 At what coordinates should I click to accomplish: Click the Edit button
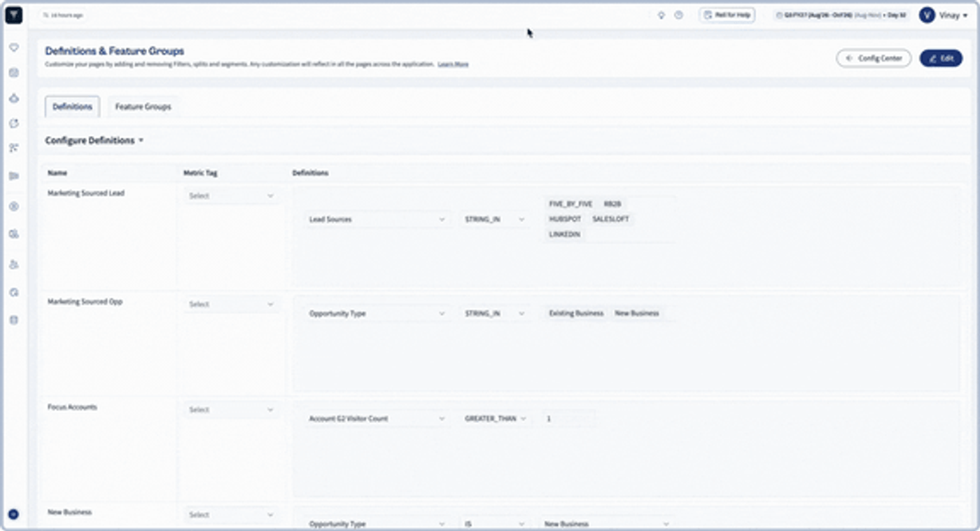pos(941,58)
